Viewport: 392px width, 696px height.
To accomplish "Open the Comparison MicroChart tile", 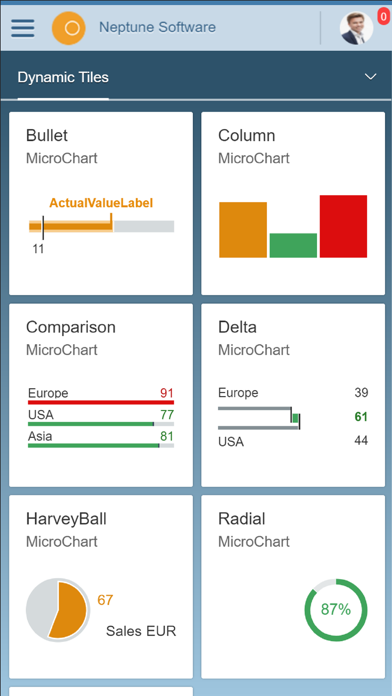I will point(101,395).
